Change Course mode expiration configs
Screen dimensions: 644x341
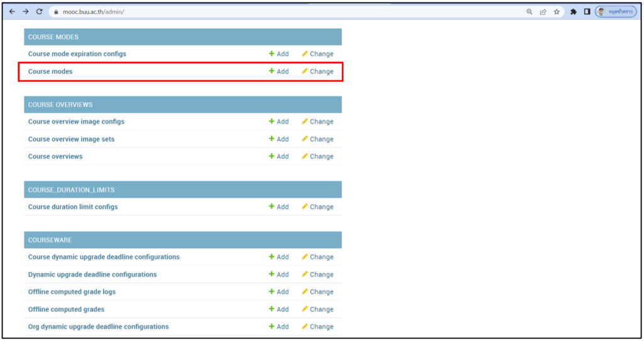click(318, 54)
